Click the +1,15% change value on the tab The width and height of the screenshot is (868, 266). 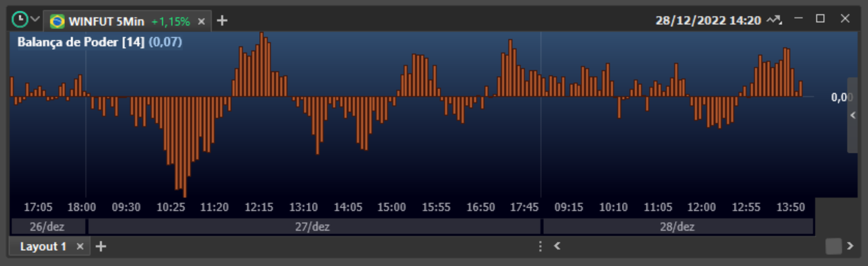pyautogui.click(x=170, y=21)
